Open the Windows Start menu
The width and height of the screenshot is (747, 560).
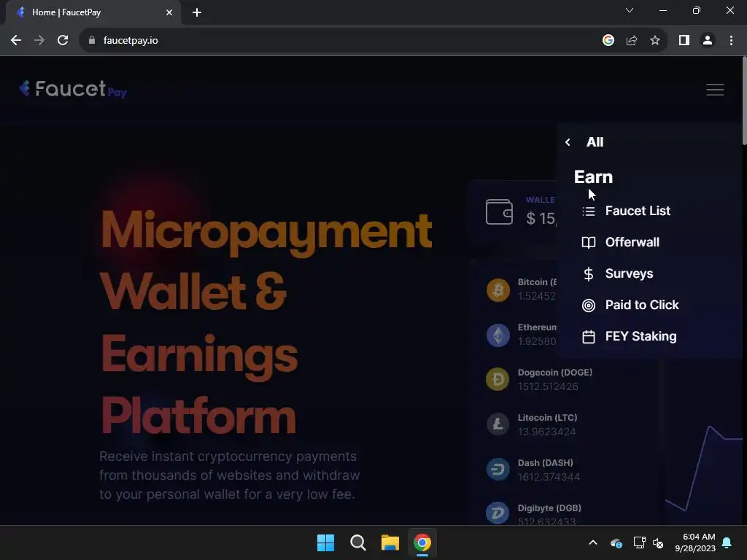[x=326, y=542]
